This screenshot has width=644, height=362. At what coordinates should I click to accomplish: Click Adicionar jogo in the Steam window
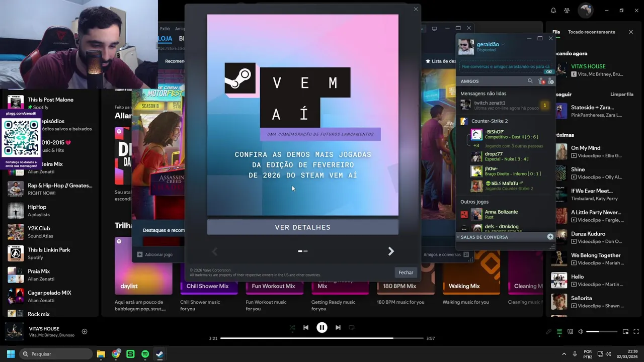(155, 254)
